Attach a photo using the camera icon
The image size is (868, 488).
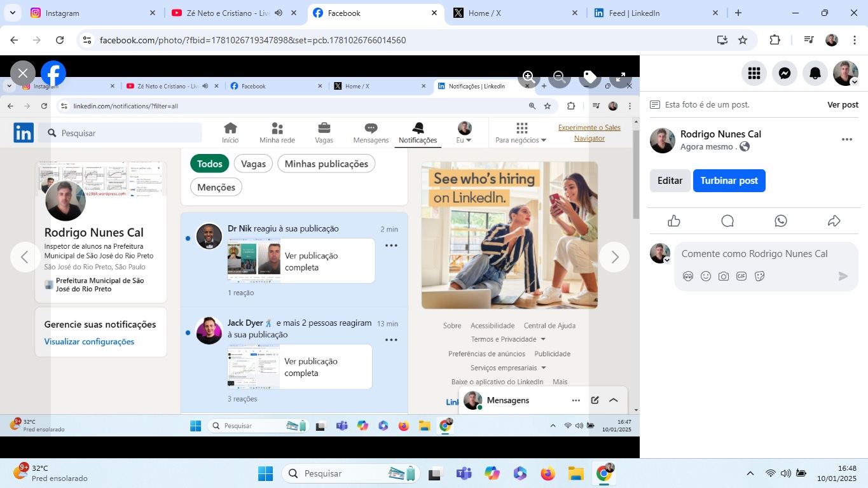[724, 276]
